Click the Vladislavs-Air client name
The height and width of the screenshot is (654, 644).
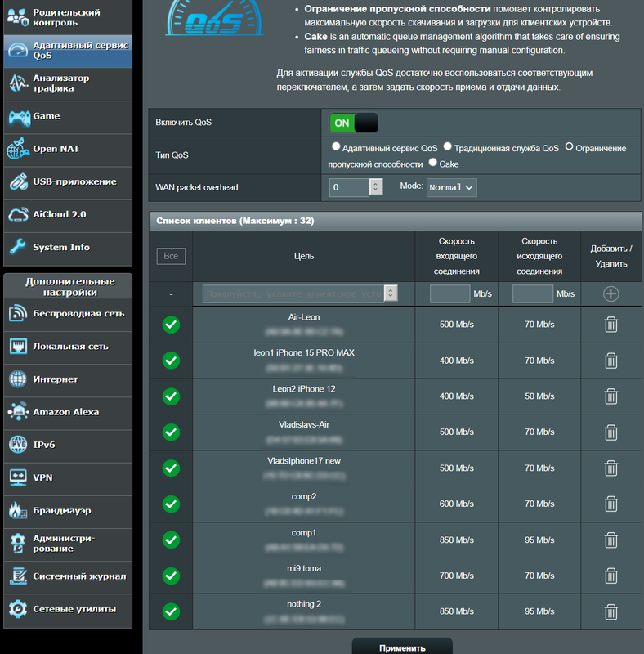point(304,424)
